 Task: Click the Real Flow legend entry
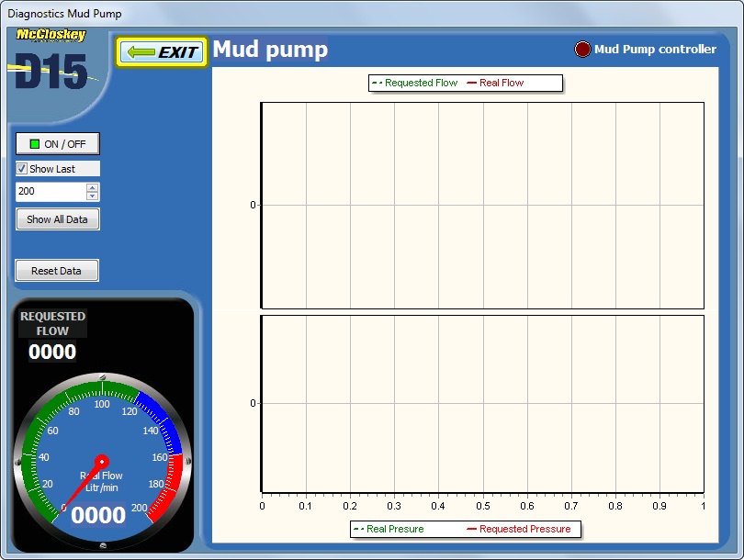[x=495, y=83]
